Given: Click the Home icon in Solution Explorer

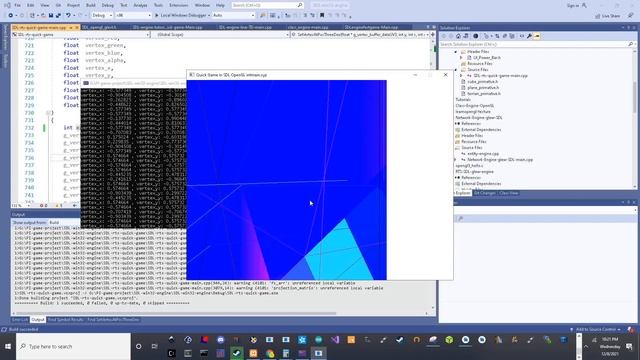Looking at the screenshot, I should (458, 36).
